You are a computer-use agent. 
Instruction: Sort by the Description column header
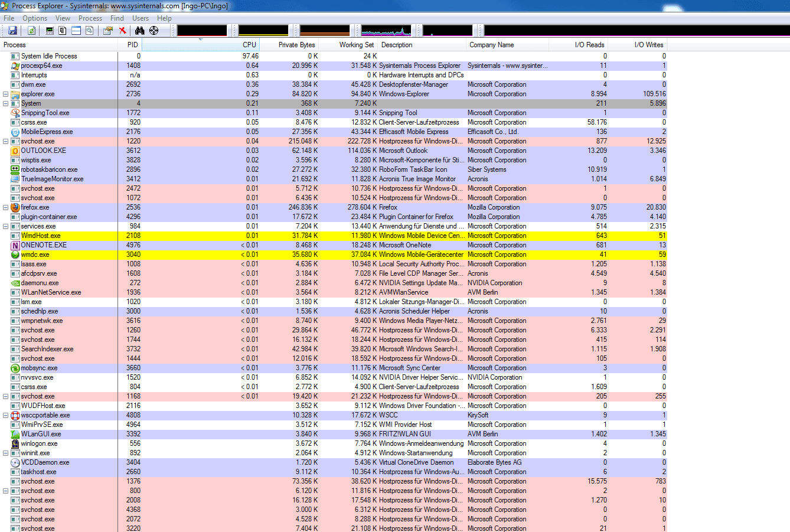click(422, 45)
